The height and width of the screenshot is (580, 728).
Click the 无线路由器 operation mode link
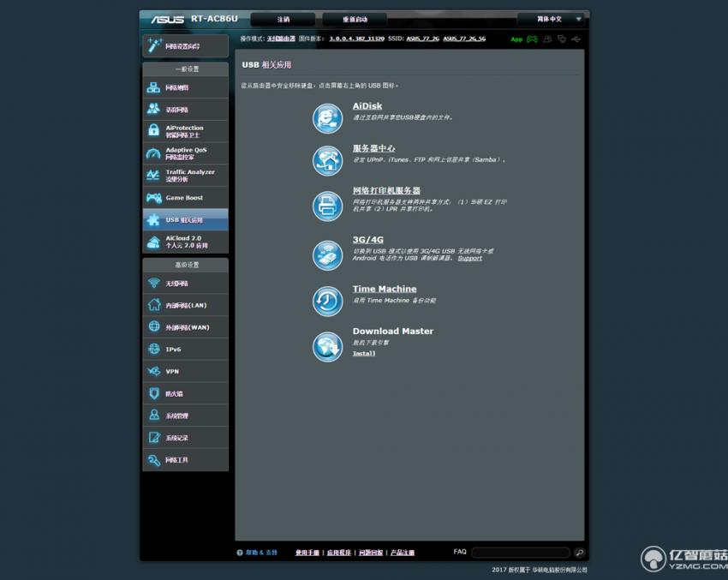coord(282,39)
